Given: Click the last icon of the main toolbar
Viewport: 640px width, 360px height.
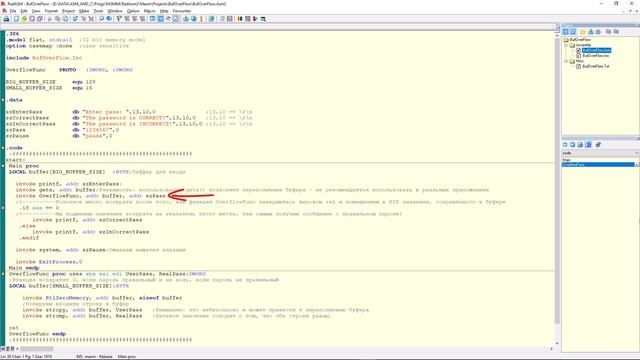Looking at the screenshot, I should [263, 19].
